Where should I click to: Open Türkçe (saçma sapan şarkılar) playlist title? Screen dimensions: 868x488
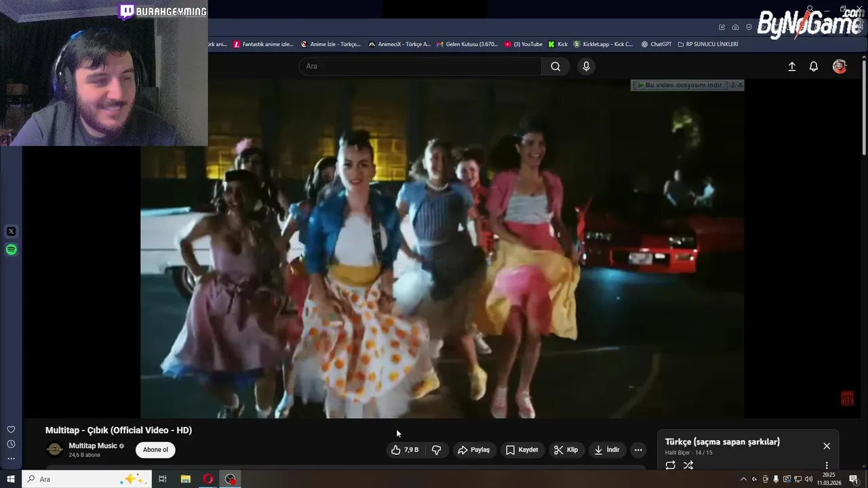(722, 442)
